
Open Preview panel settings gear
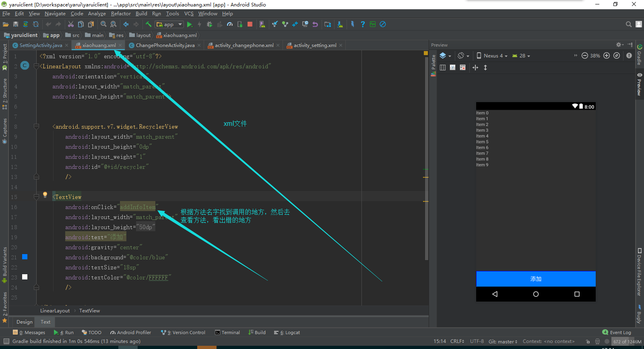click(x=619, y=45)
